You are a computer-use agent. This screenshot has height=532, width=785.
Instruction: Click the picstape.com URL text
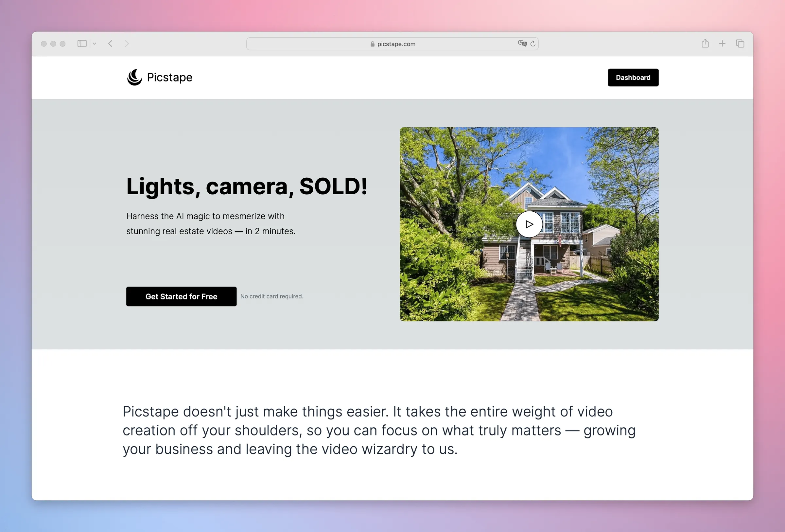pos(396,44)
